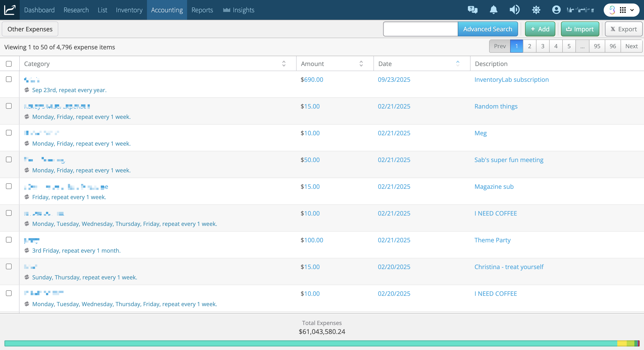Check the Magazine sub row checkbox
Screen dimensions: 644x350
[9, 186]
